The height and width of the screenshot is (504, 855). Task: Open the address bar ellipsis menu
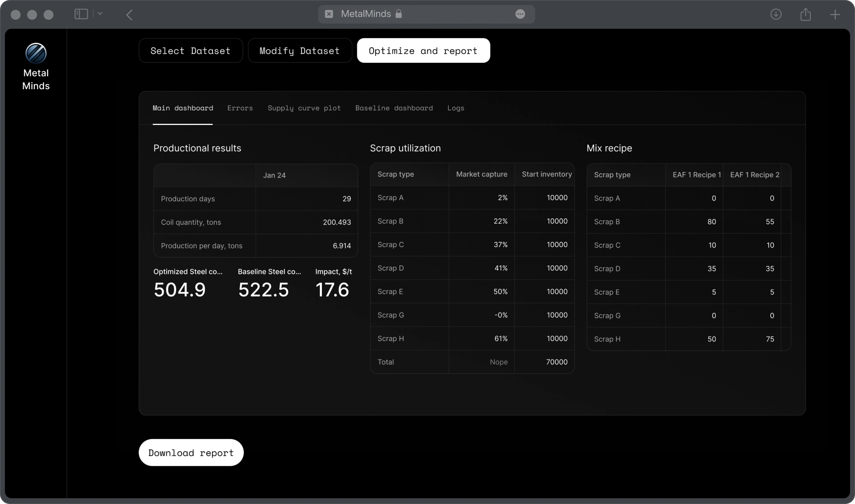click(520, 14)
